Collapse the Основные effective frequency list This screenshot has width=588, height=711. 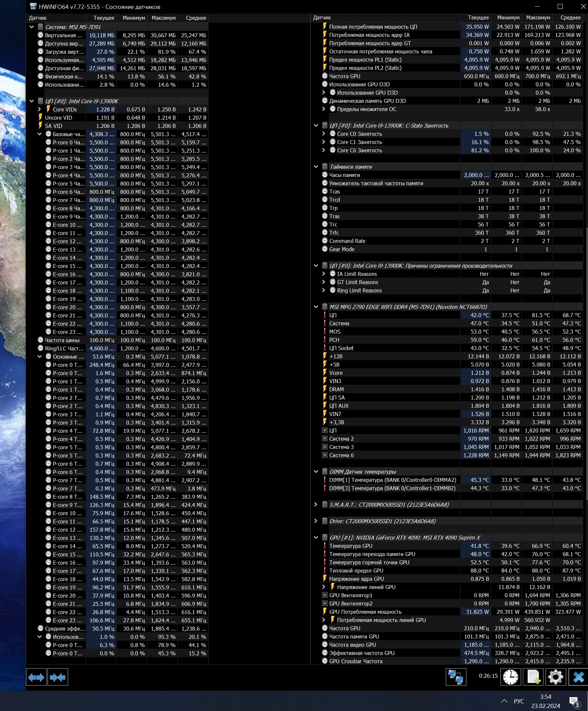click(x=39, y=357)
